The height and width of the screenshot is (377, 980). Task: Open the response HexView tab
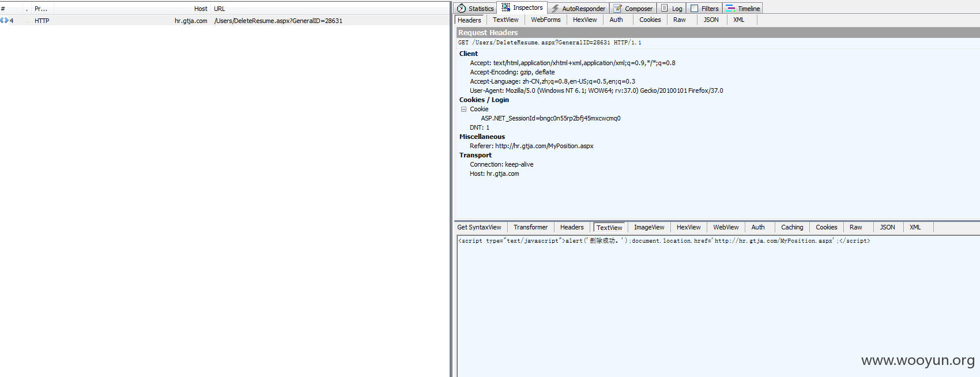point(689,227)
